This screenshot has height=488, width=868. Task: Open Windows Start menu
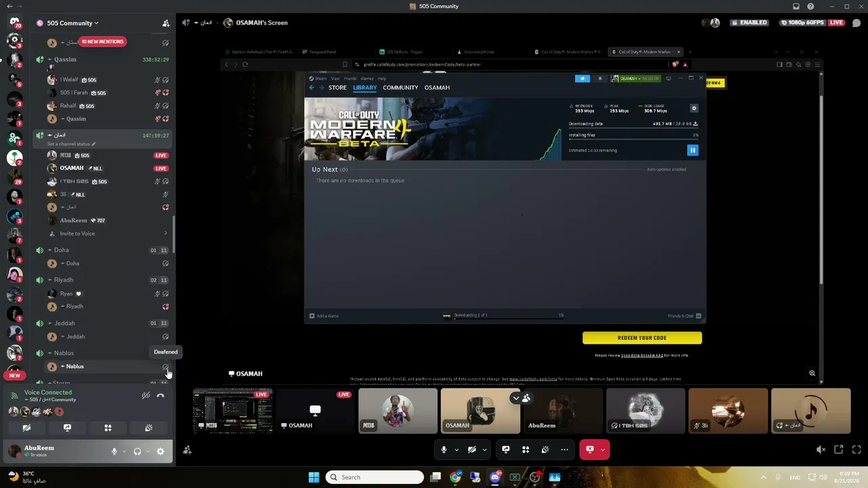click(x=314, y=477)
